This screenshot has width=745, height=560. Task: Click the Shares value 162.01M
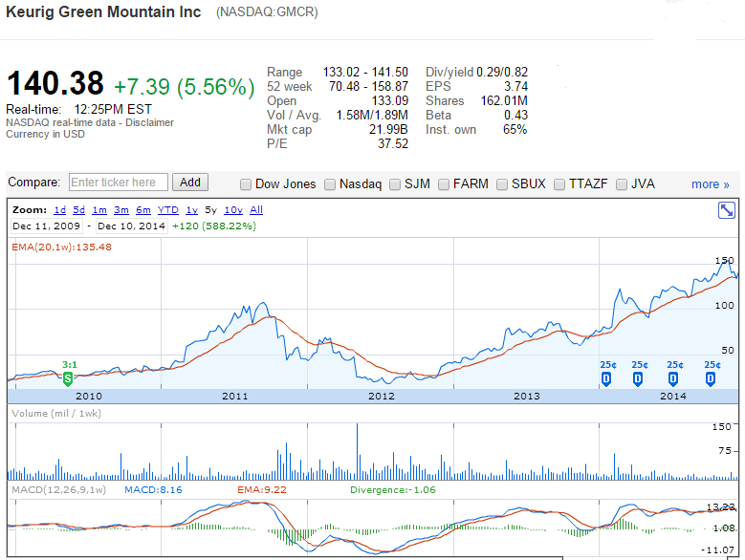coord(504,101)
